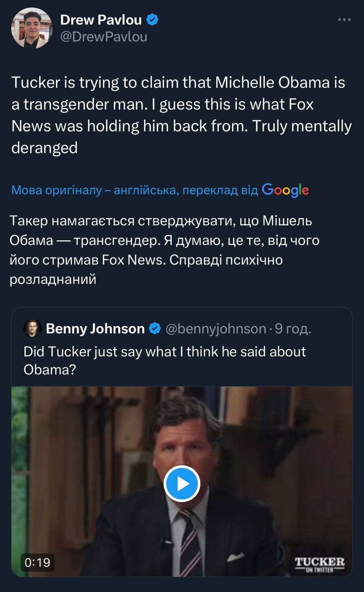Click the verified badge next to Drew Pavlou
Viewport: 364px width, 592px height.
pyautogui.click(x=153, y=19)
